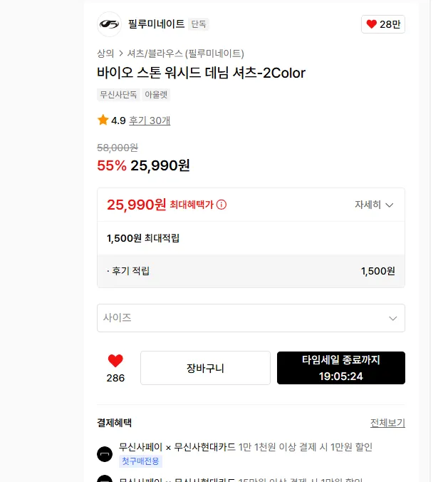Open 셔츠/블라우스 (필루미네이트) breadcrumb
This screenshot has height=482, width=448.
185,53
